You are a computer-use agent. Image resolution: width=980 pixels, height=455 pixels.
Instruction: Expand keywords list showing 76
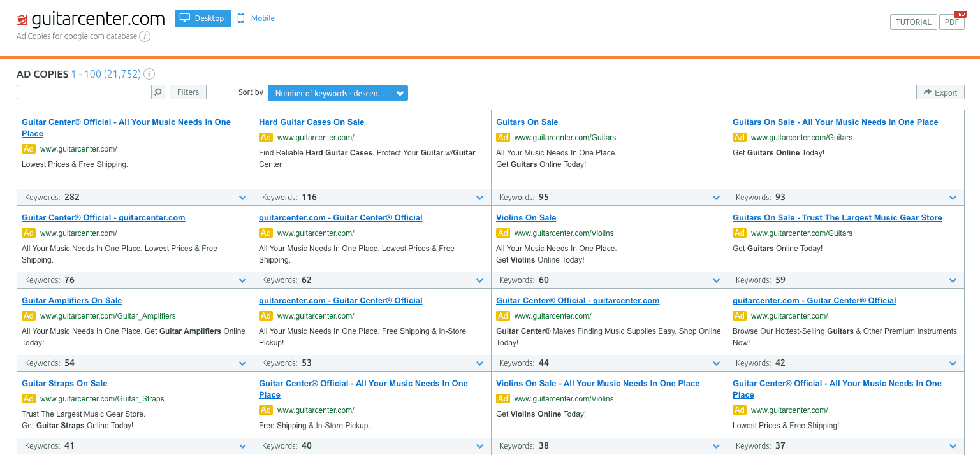242,280
